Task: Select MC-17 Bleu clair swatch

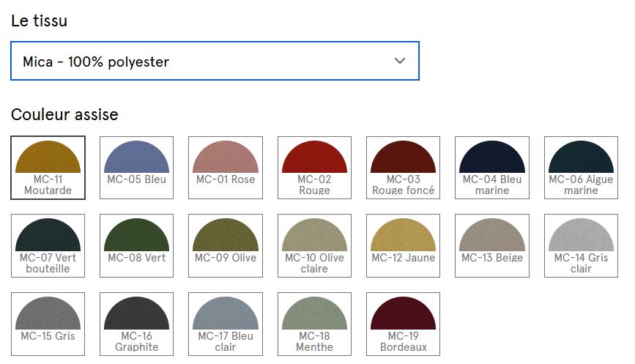Action: tap(225, 324)
